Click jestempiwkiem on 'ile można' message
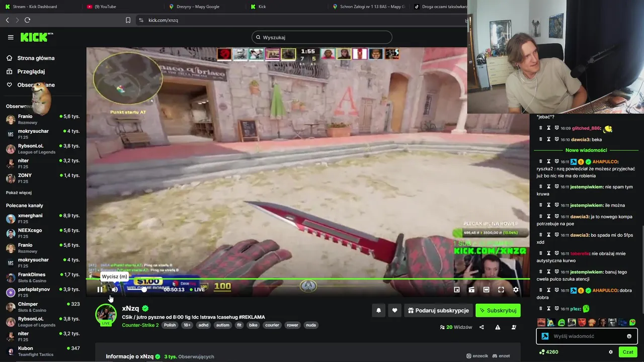Image resolution: width=644 pixels, height=362 pixels. (587, 205)
